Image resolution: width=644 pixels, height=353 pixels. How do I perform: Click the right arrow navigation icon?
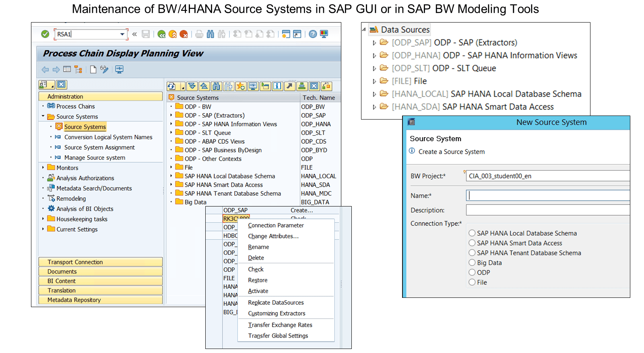tap(56, 70)
